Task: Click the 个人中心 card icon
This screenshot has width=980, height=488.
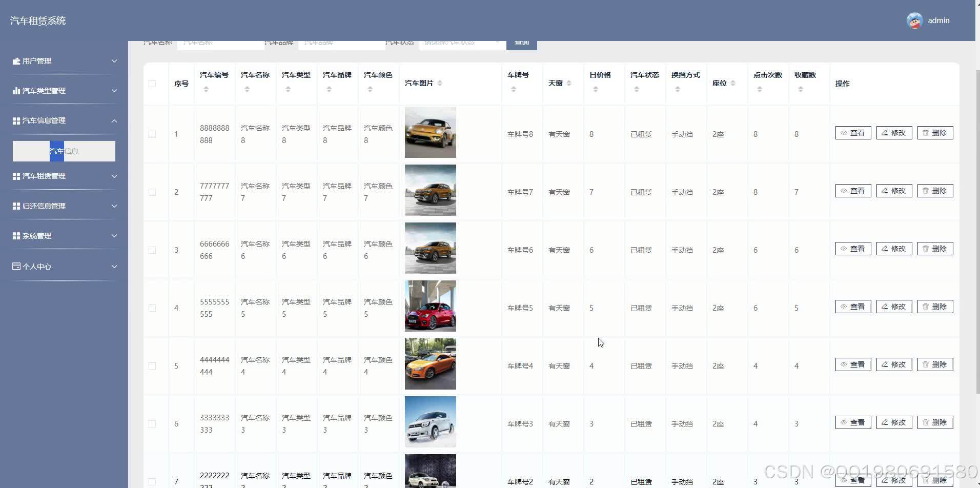Action: click(16, 267)
